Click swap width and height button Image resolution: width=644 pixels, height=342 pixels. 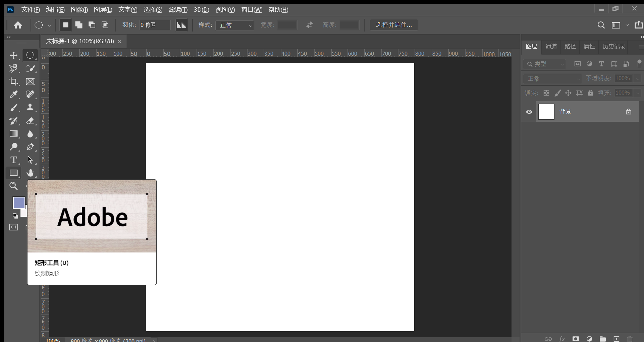(309, 25)
